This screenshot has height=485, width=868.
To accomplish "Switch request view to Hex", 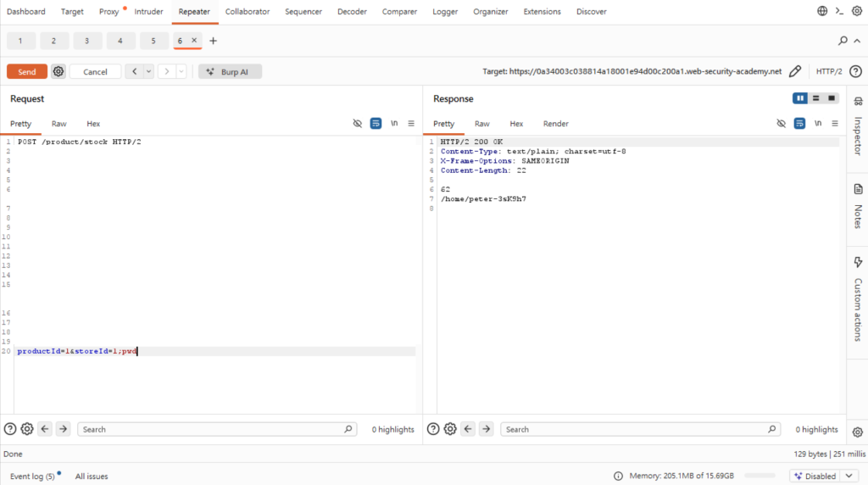I will (93, 124).
